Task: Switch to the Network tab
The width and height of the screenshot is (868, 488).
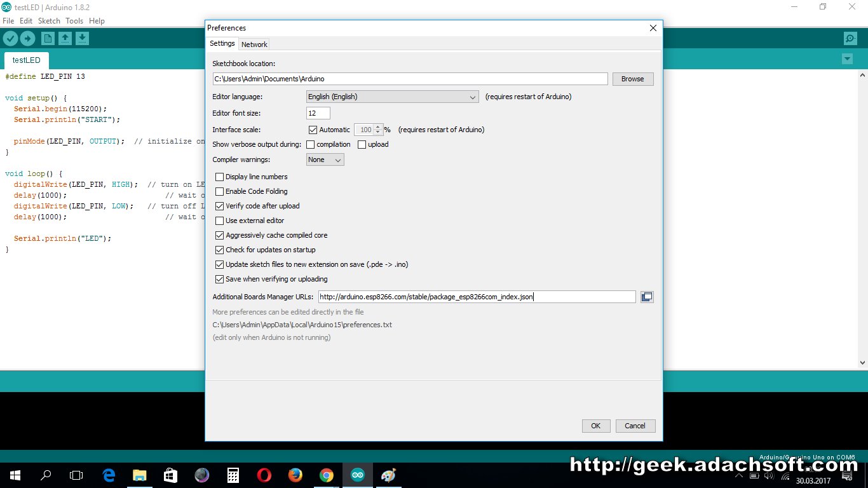Action: [254, 44]
